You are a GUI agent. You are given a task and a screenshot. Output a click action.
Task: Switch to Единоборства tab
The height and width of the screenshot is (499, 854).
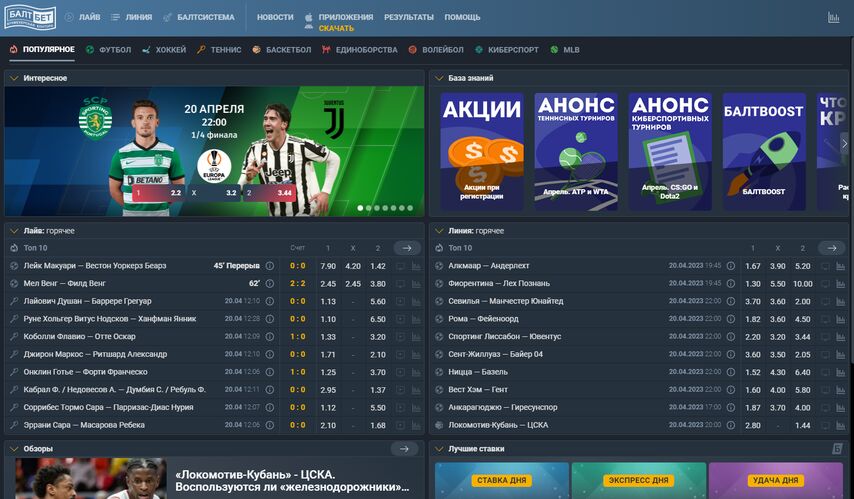coord(359,50)
